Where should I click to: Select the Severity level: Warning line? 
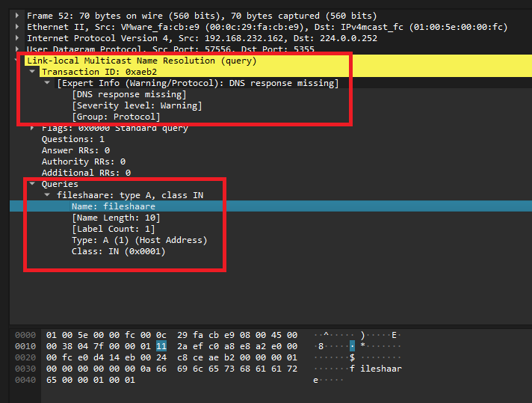pyautogui.click(x=136, y=105)
